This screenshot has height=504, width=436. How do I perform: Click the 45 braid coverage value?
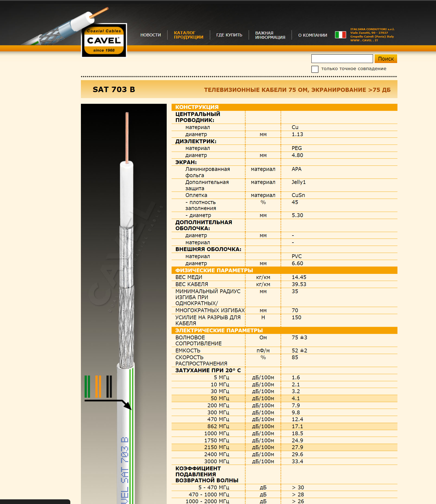click(x=295, y=202)
